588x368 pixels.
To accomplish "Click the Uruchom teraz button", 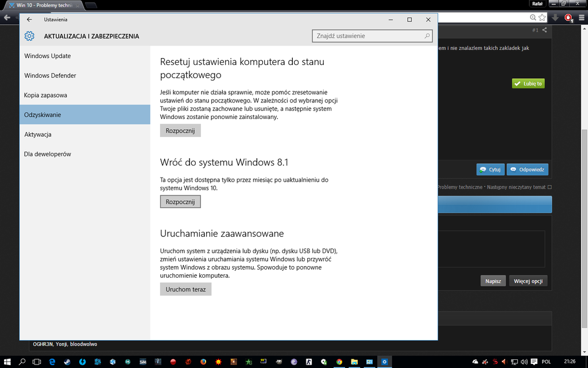I will pos(185,290).
